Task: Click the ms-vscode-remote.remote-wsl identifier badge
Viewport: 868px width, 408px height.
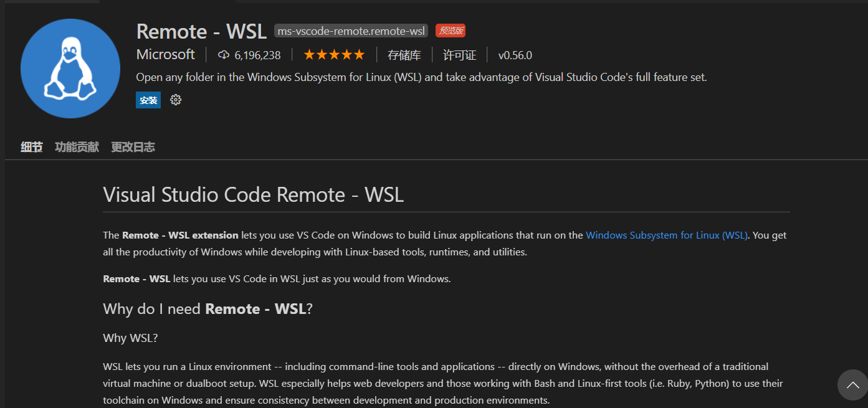Action: 351,31
